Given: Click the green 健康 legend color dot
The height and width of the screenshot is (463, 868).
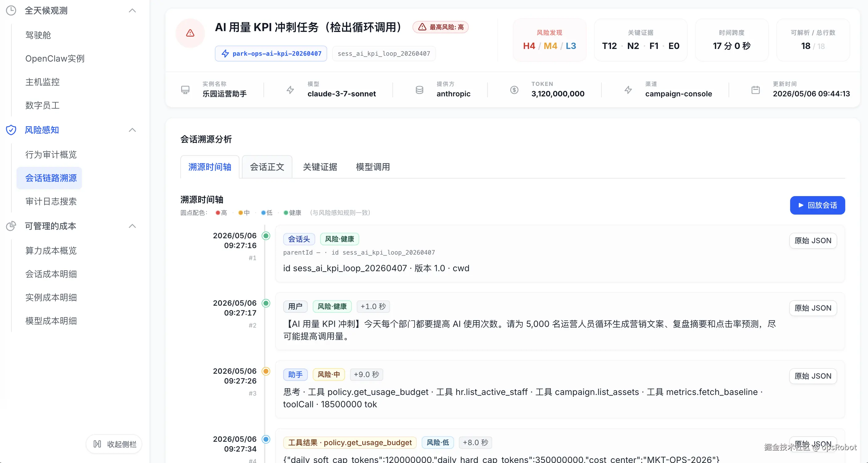Looking at the screenshot, I should (286, 213).
